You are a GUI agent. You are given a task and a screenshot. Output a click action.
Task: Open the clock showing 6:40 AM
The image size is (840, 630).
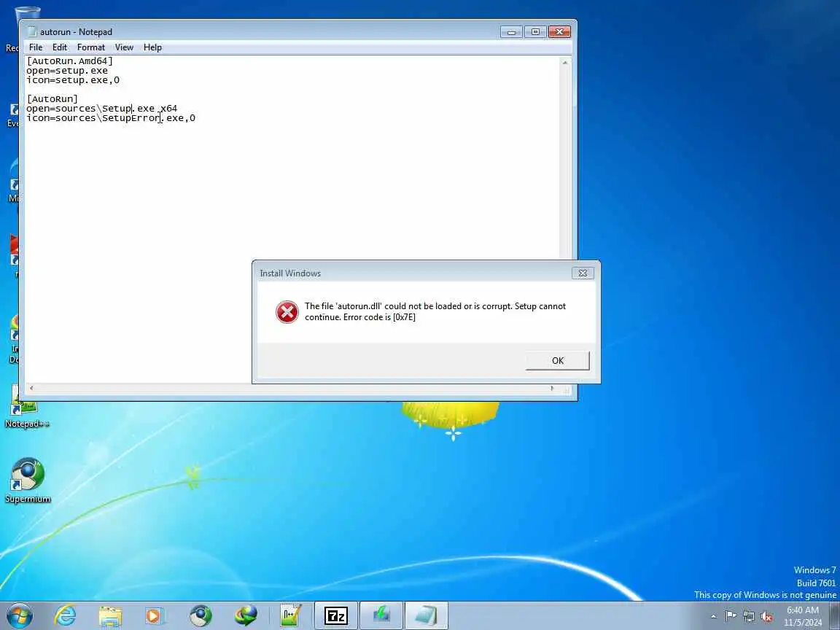803,616
